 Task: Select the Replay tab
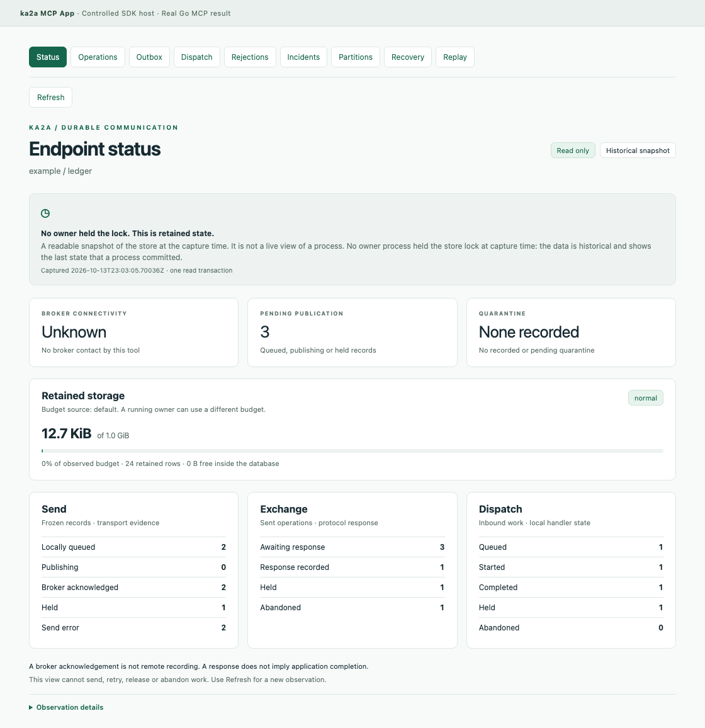pos(455,57)
